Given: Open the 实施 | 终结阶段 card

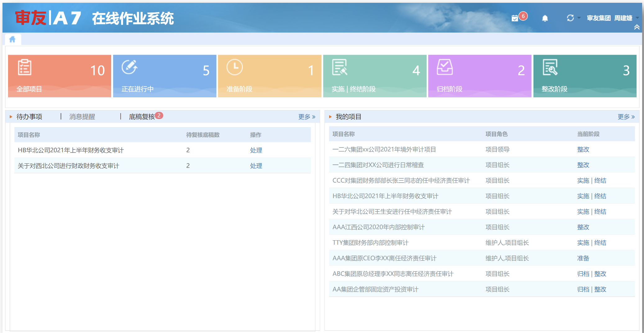Looking at the screenshot, I should click(374, 76).
